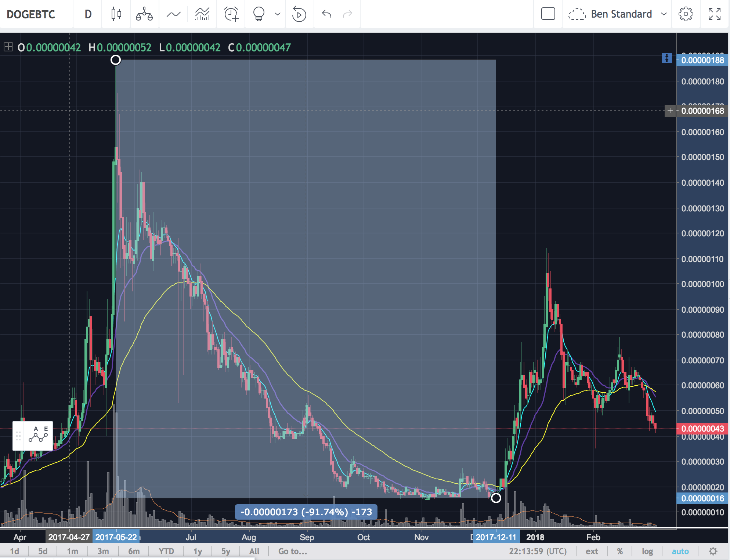Select the 1d time range
This screenshot has width=730, height=560.
[14, 551]
